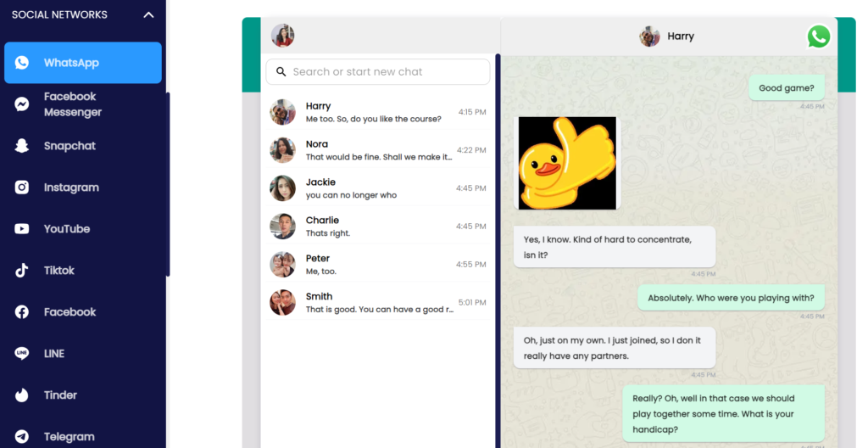868x448 pixels.
Task: Click the Tiktok note icon
Action: [x=21, y=271]
